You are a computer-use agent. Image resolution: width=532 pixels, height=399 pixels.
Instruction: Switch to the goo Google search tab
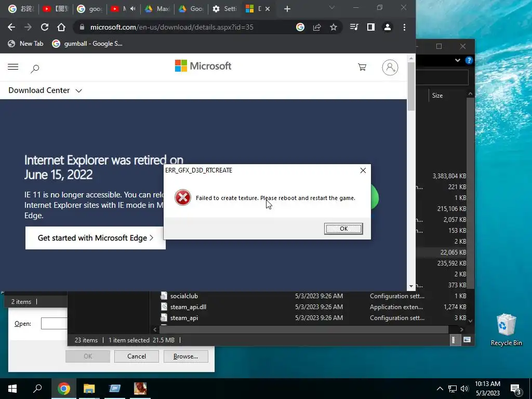[x=89, y=9]
